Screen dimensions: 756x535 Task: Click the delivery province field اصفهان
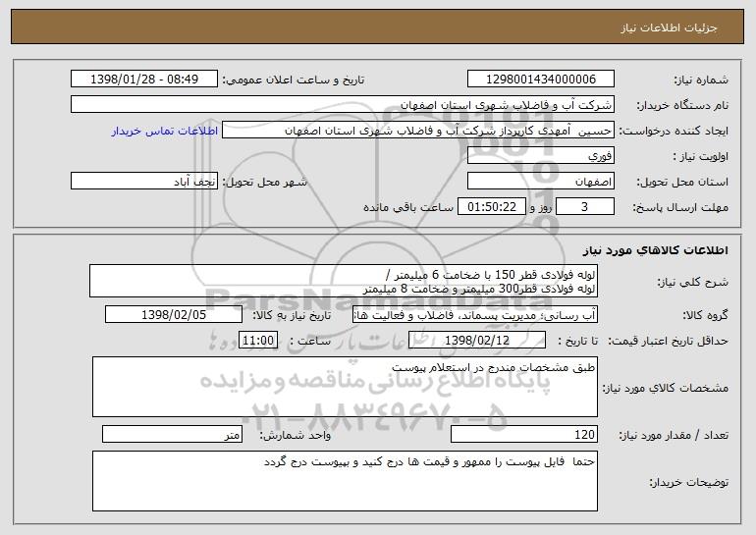click(540, 181)
